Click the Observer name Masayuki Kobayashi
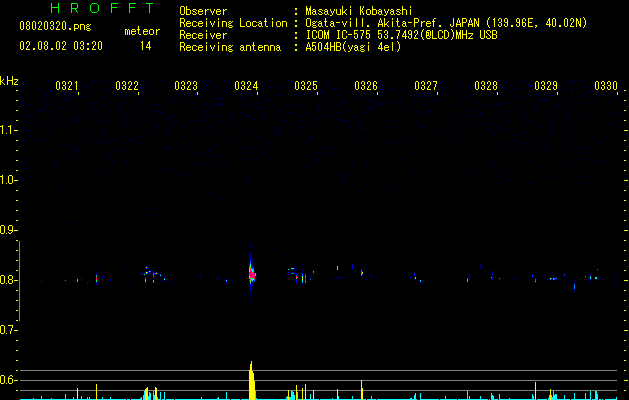629x400 pixels. tap(359, 11)
